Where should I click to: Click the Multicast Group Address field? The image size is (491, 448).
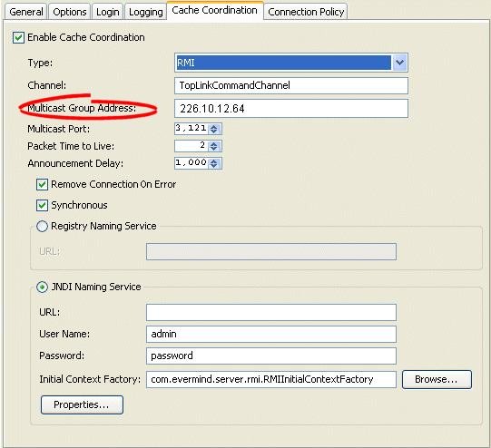[291, 109]
